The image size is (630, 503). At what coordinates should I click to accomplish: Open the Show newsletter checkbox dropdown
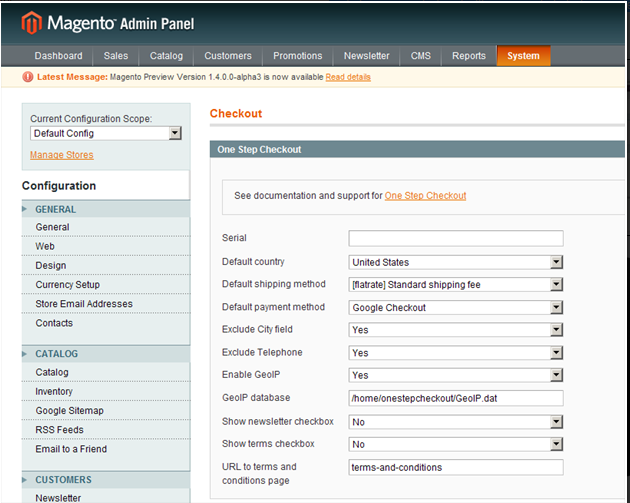[x=456, y=422]
